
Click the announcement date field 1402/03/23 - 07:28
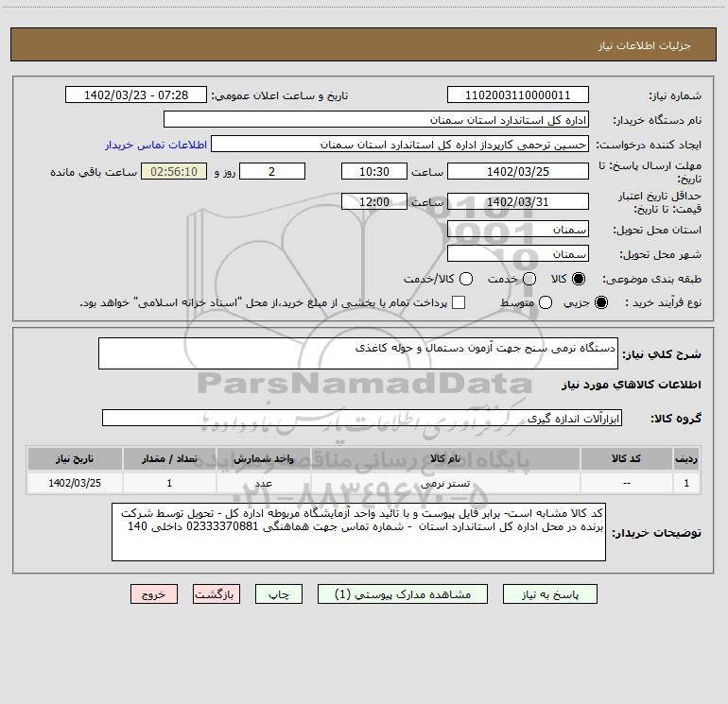tap(136, 94)
